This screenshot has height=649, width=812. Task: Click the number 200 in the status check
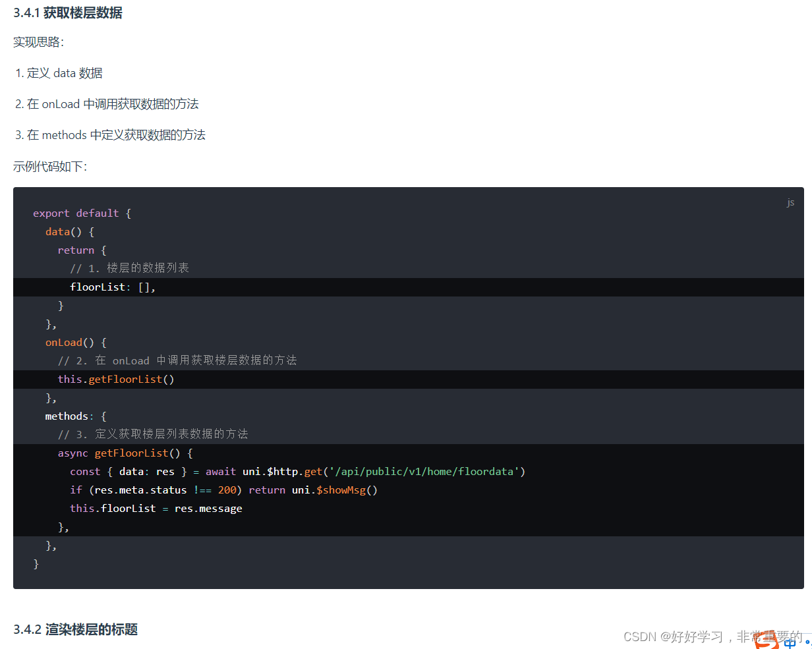point(227,490)
